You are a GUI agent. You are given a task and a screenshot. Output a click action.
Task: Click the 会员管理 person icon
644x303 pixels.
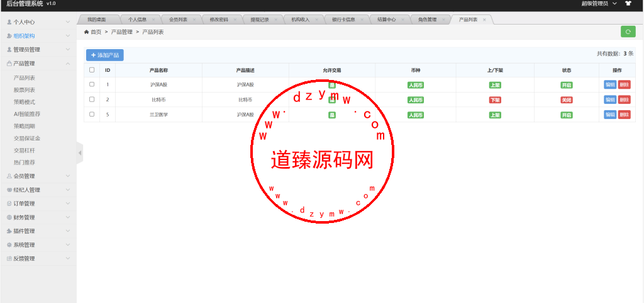coord(9,176)
